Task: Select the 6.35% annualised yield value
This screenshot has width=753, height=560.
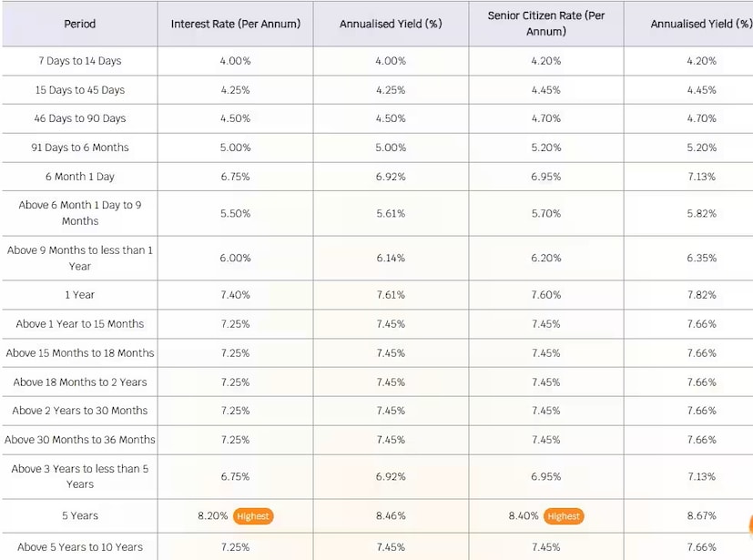Action: point(701,258)
